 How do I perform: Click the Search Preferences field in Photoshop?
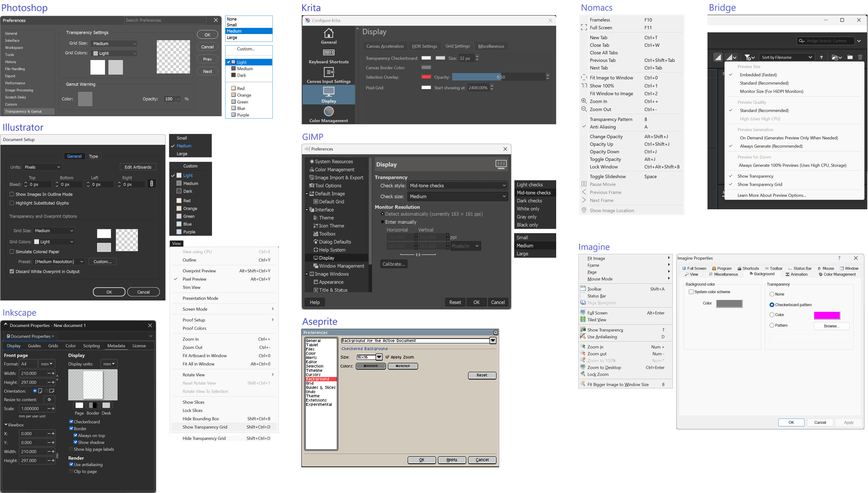coord(165,20)
